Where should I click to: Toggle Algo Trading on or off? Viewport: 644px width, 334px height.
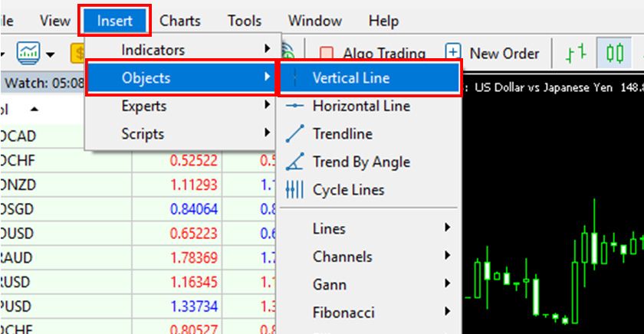(373, 53)
